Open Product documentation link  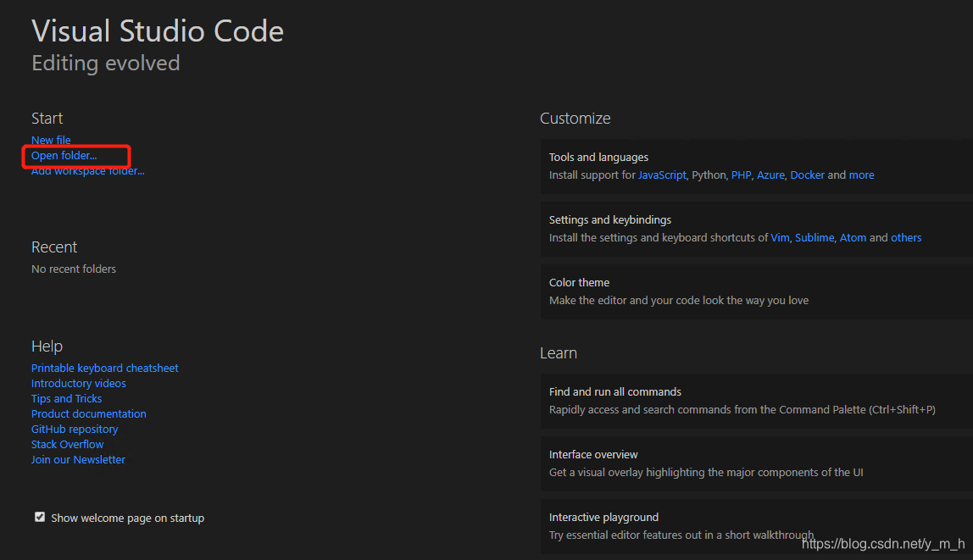point(89,413)
